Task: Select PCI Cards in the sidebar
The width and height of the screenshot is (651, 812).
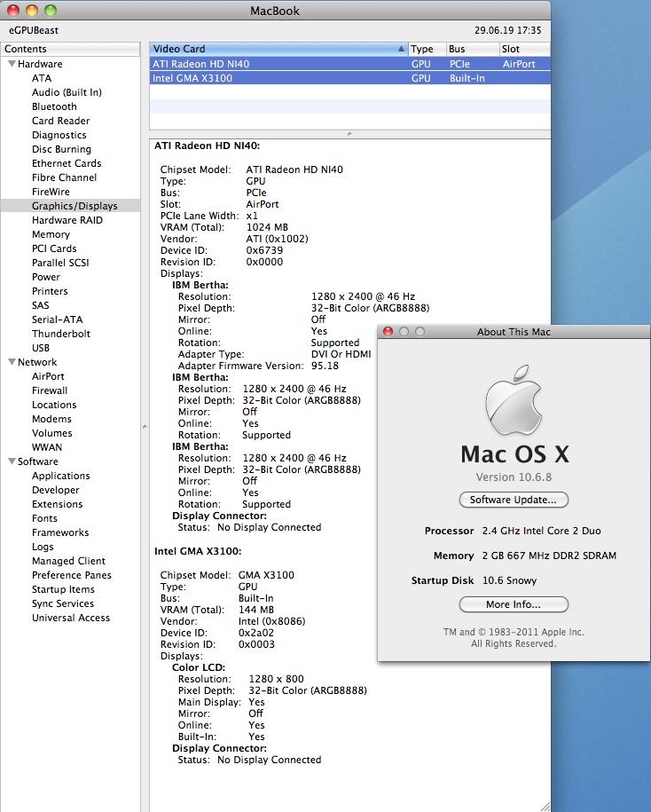Action: click(54, 248)
